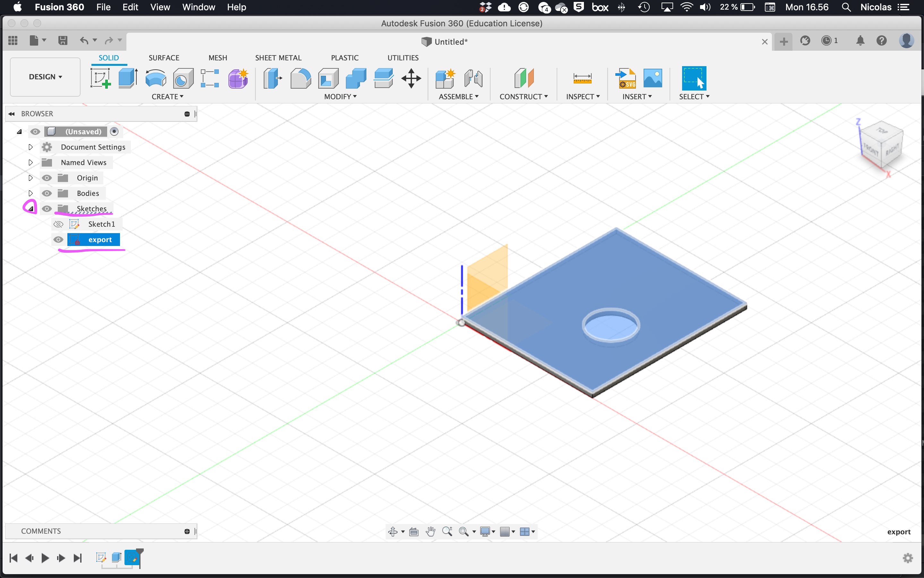Open the DESIGN workspace dropdown

(x=45, y=77)
